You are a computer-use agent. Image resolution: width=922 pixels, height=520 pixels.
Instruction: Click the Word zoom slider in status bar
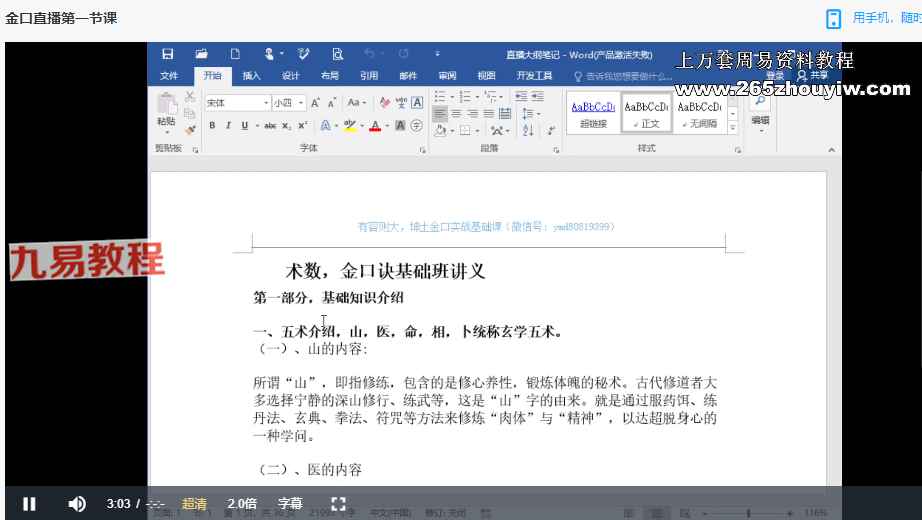pos(750,513)
